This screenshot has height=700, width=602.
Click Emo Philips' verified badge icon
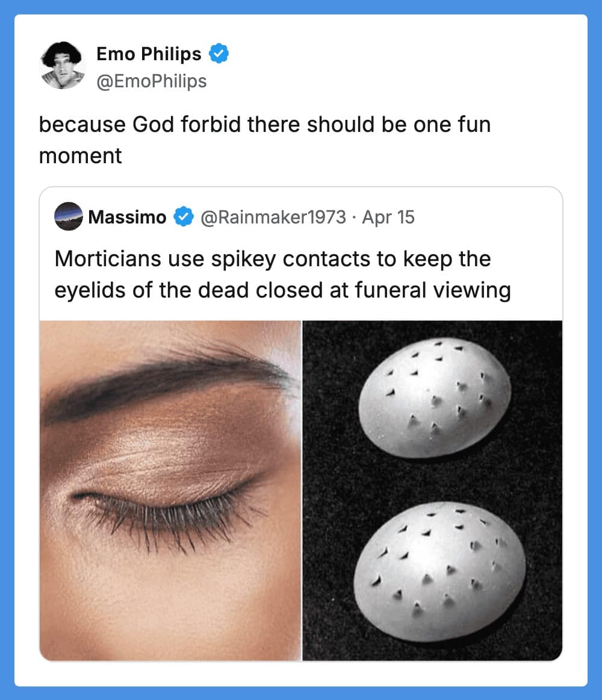coord(219,54)
